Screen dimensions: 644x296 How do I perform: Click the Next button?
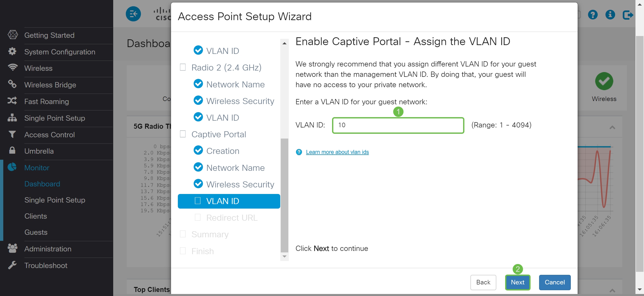tap(517, 282)
